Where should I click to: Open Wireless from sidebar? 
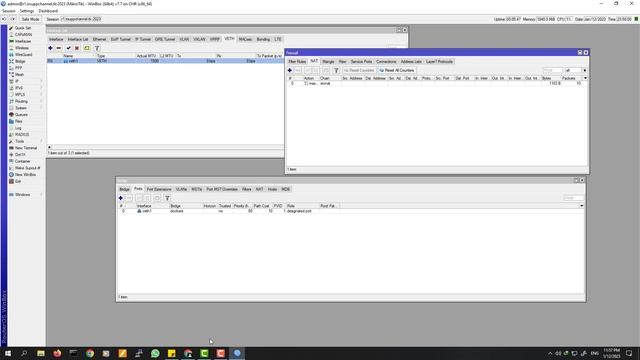pos(22,48)
